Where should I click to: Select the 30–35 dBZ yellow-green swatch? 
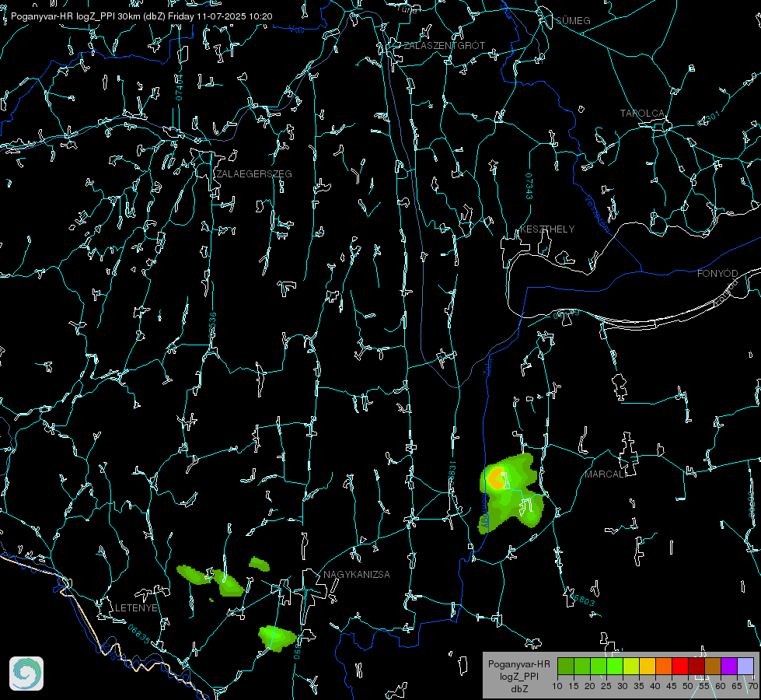click(631, 666)
